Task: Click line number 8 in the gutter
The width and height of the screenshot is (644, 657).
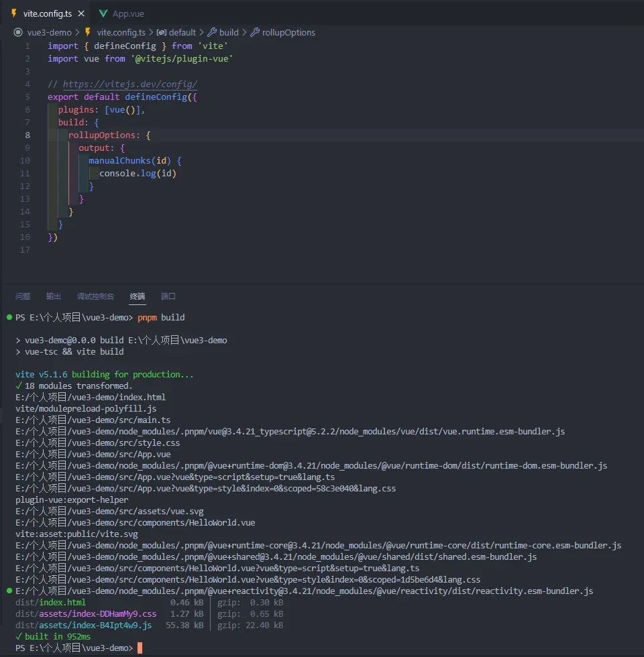Action: [x=28, y=135]
